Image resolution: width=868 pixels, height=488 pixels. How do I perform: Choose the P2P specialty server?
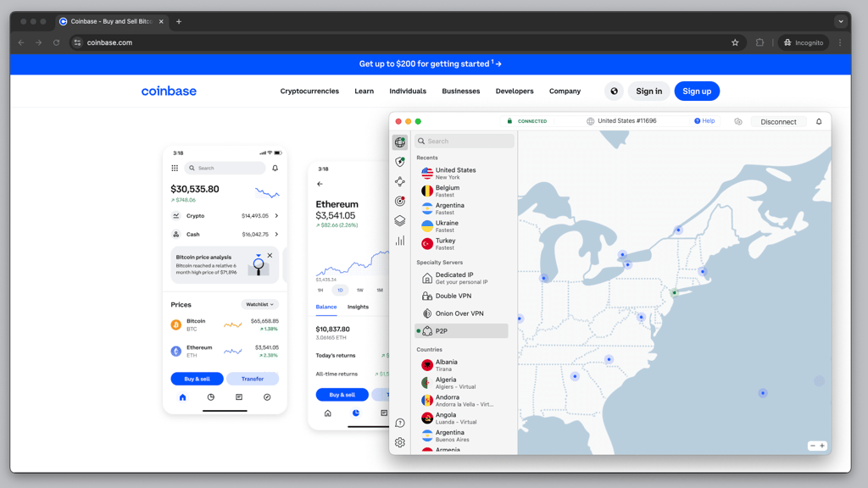(x=461, y=331)
